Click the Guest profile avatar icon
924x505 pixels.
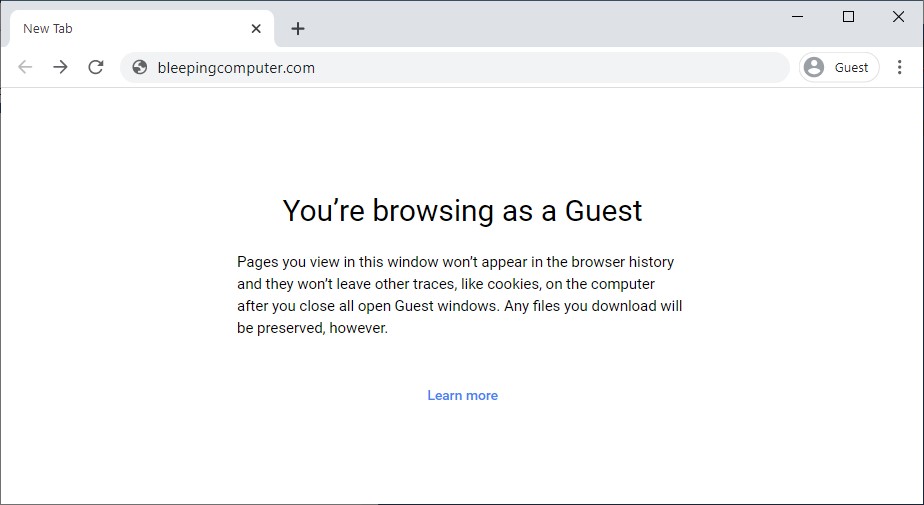(814, 67)
